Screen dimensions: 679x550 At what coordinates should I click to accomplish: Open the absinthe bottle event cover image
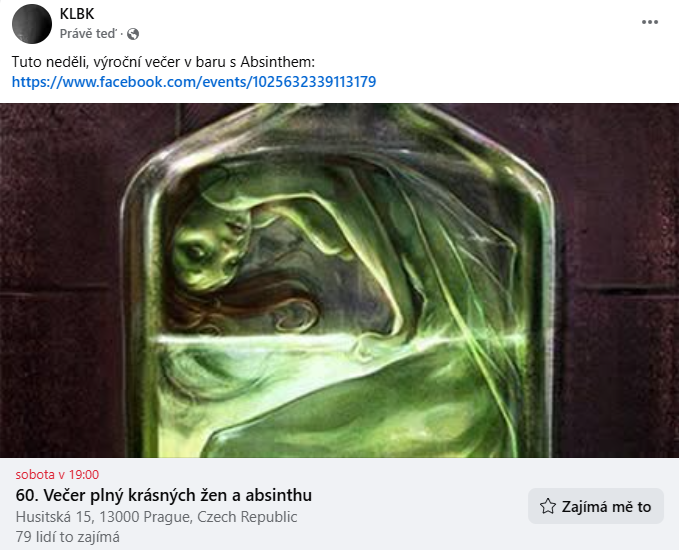340,280
